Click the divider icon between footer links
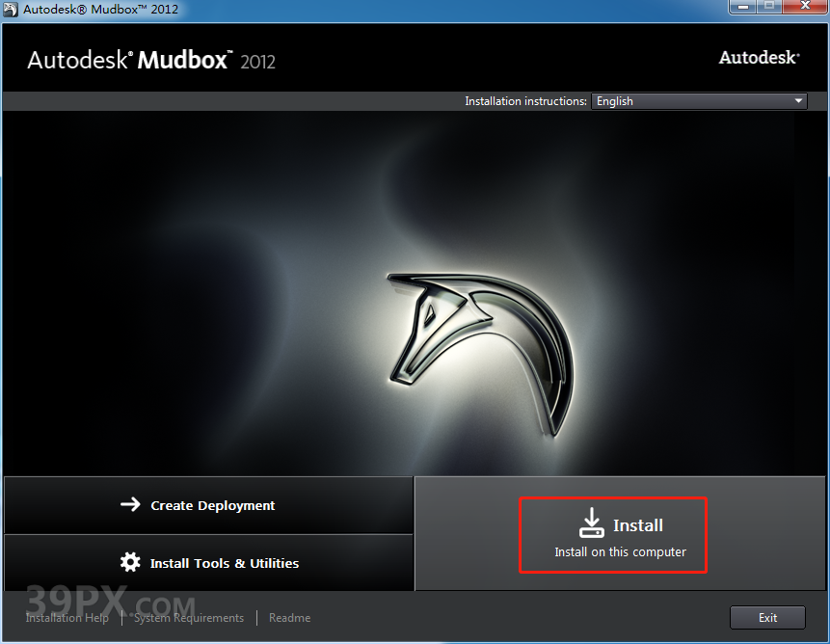 click(x=122, y=618)
